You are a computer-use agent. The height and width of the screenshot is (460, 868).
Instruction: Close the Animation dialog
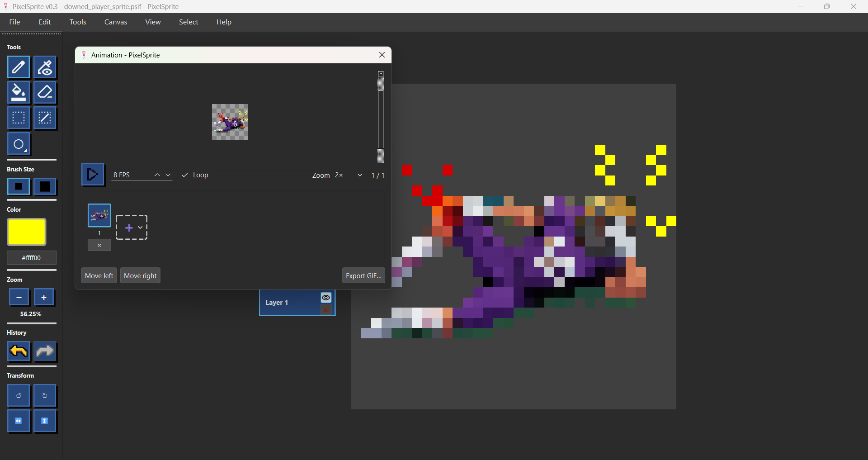click(x=382, y=55)
